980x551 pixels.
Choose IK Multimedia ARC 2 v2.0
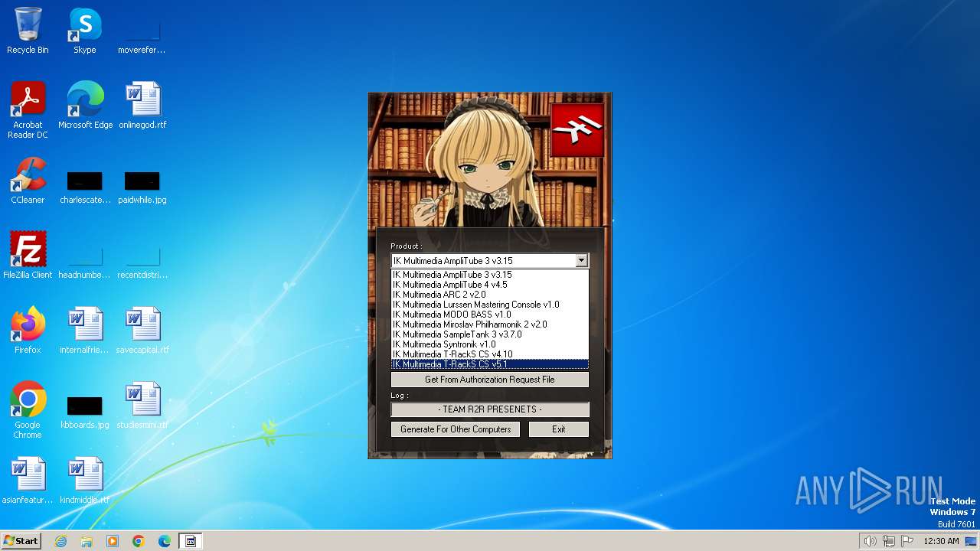(490, 295)
